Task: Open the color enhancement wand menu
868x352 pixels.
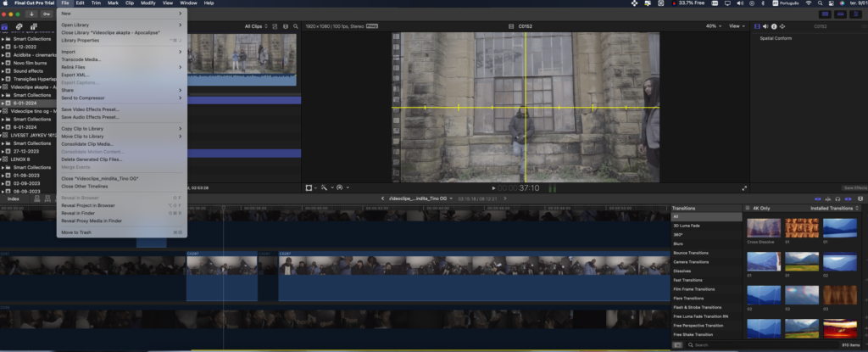Action: coord(326,188)
